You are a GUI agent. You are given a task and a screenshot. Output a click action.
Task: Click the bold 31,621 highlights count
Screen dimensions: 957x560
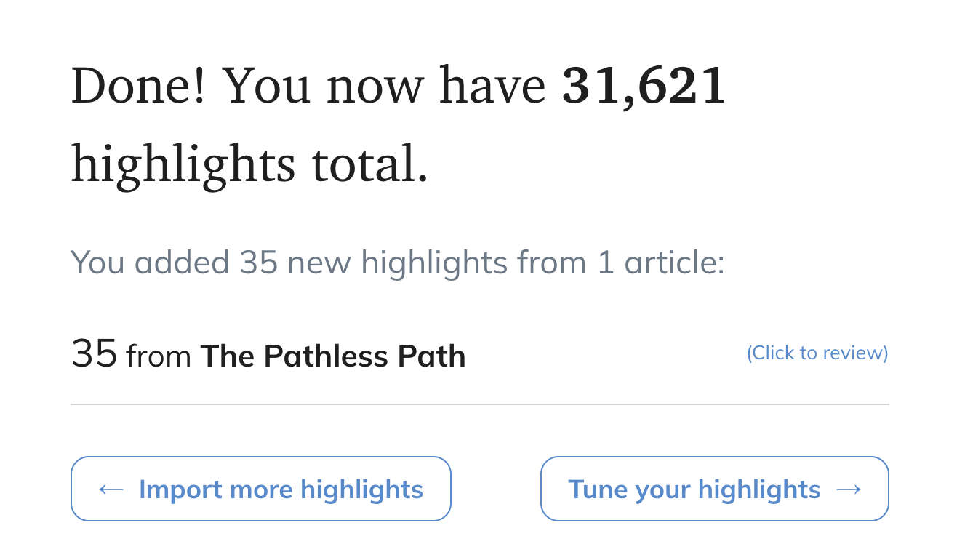(x=644, y=86)
